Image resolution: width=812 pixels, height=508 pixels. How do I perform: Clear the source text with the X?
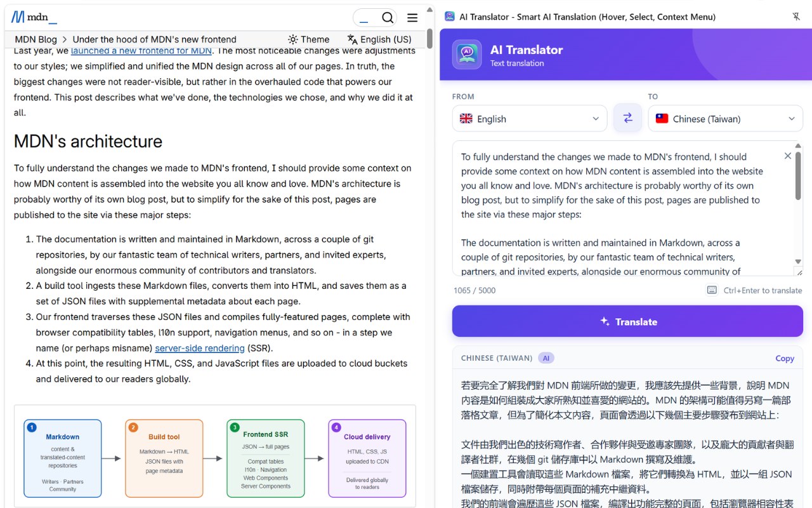click(787, 156)
